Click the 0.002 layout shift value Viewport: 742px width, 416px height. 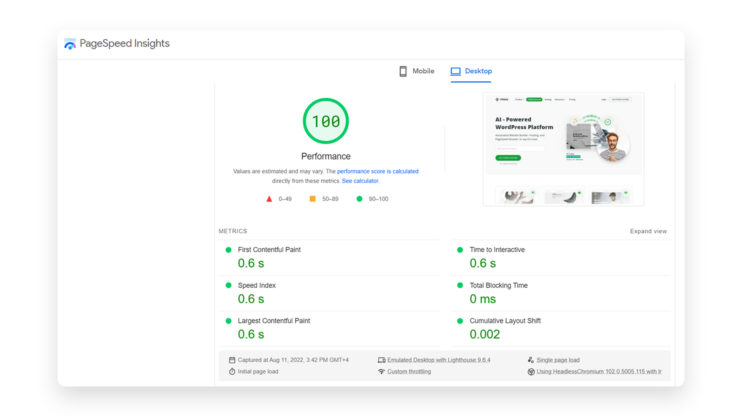pos(485,335)
